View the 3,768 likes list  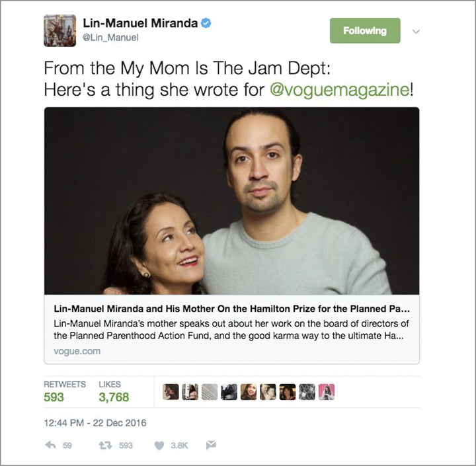[114, 397]
